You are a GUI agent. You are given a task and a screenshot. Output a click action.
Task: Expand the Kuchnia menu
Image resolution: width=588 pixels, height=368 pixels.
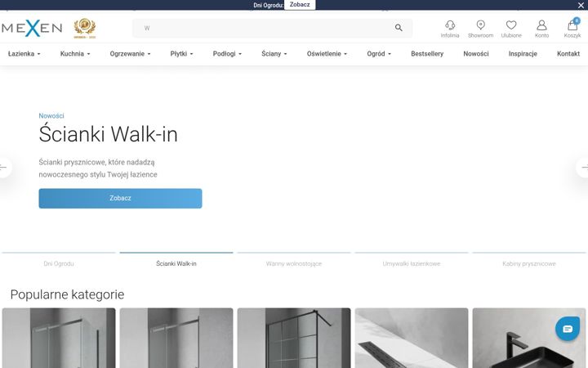[75, 54]
